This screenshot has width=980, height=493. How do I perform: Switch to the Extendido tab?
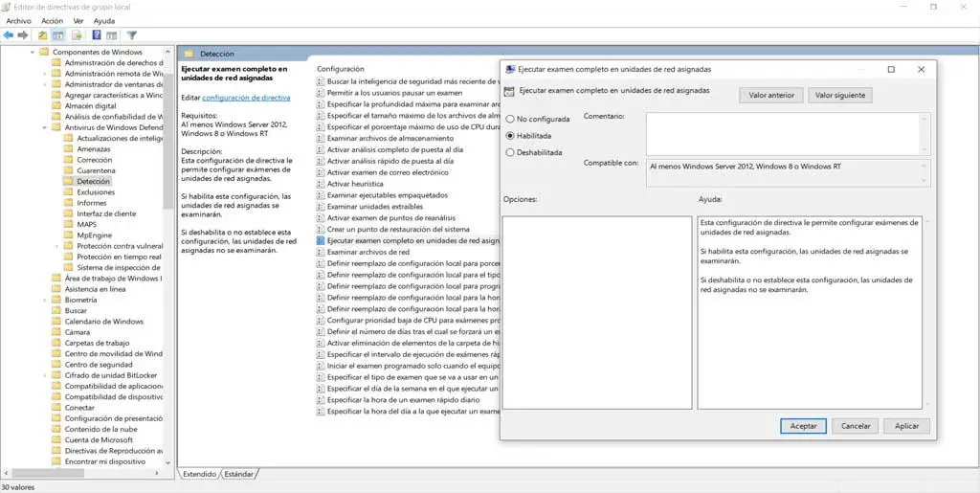pyautogui.click(x=199, y=474)
